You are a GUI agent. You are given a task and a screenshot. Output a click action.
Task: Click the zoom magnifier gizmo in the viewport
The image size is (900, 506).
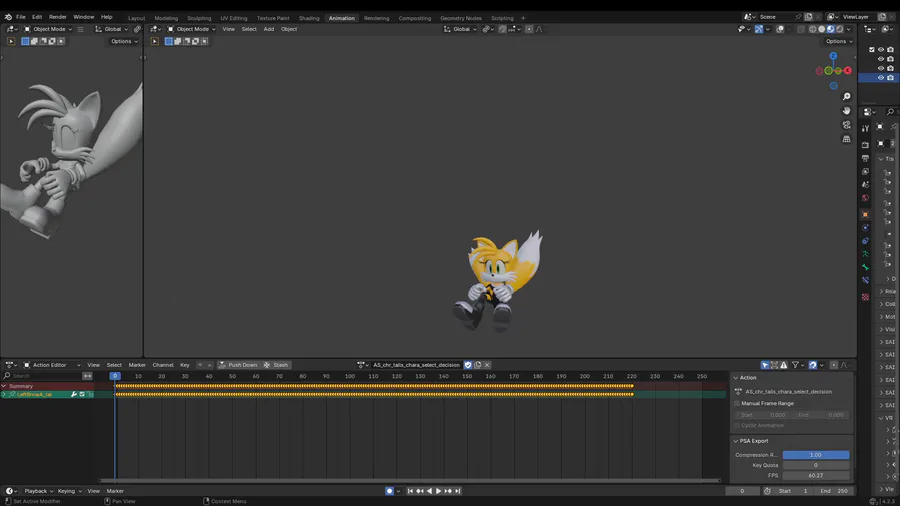(846, 96)
